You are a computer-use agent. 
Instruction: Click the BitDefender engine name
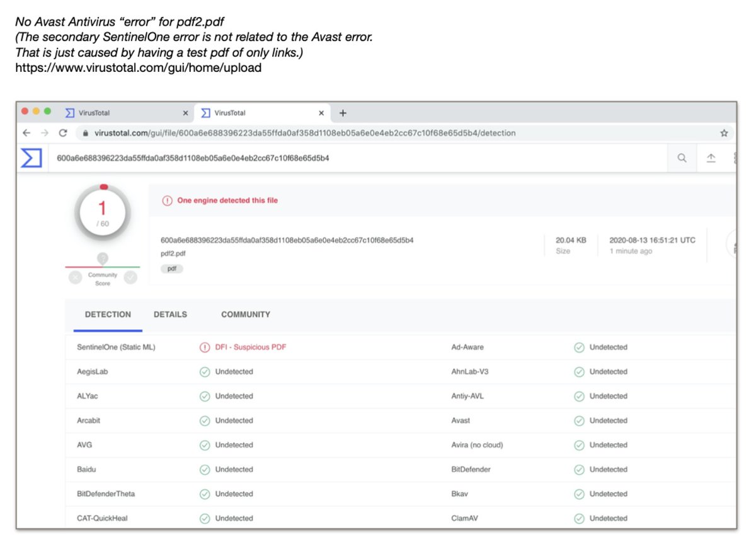pos(471,470)
